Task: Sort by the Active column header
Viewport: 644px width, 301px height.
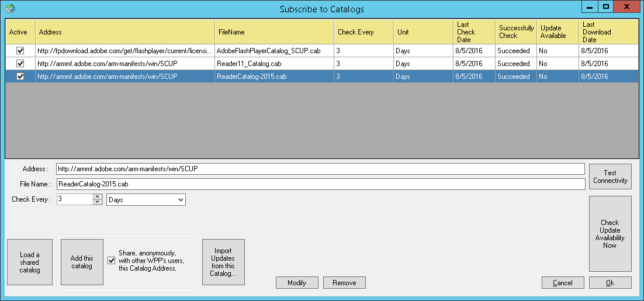Action: [20, 32]
